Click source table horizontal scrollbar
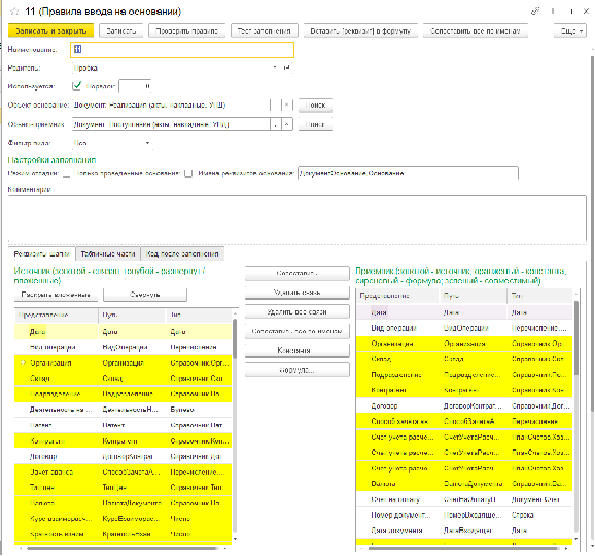The height and width of the screenshot is (556, 595). pos(121,548)
